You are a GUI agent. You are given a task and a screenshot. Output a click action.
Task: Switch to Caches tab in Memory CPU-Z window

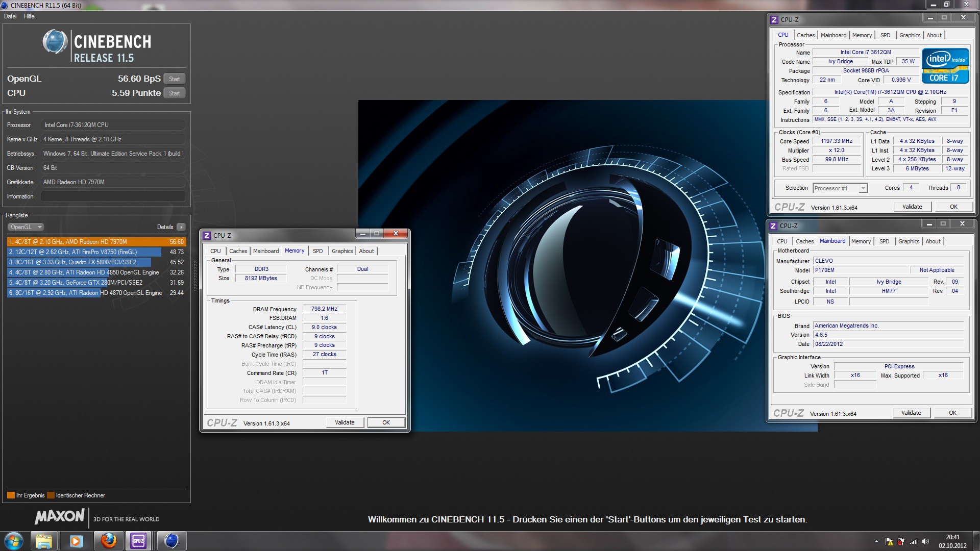click(x=238, y=251)
